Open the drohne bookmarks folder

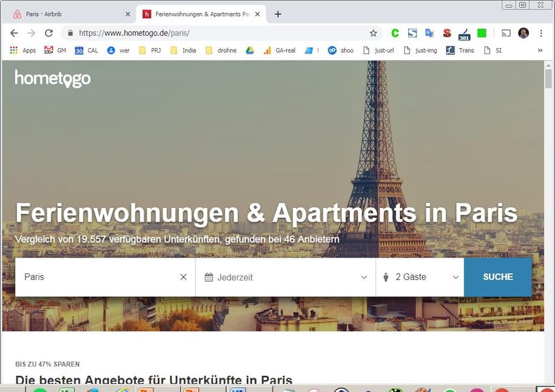click(x=221, y=50)
